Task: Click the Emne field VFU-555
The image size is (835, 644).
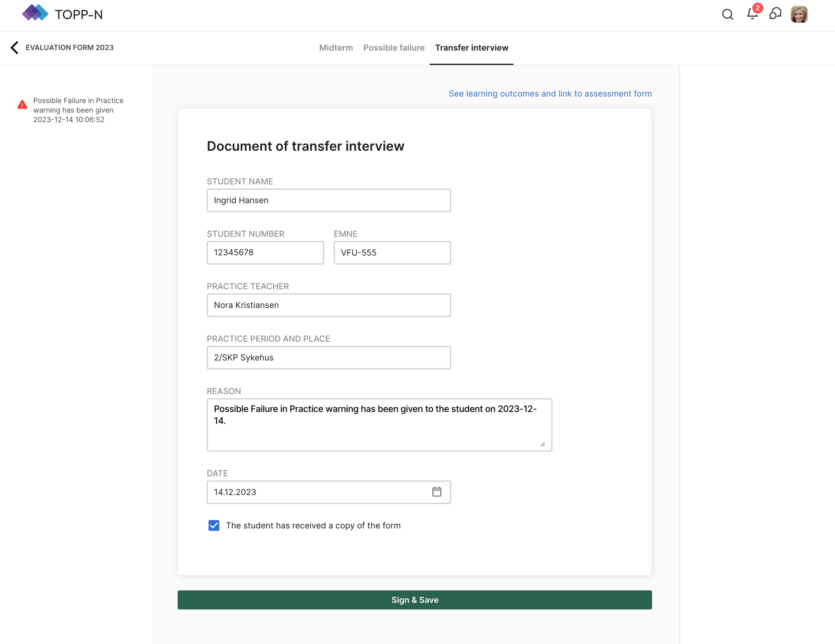Action: point(392,252)
